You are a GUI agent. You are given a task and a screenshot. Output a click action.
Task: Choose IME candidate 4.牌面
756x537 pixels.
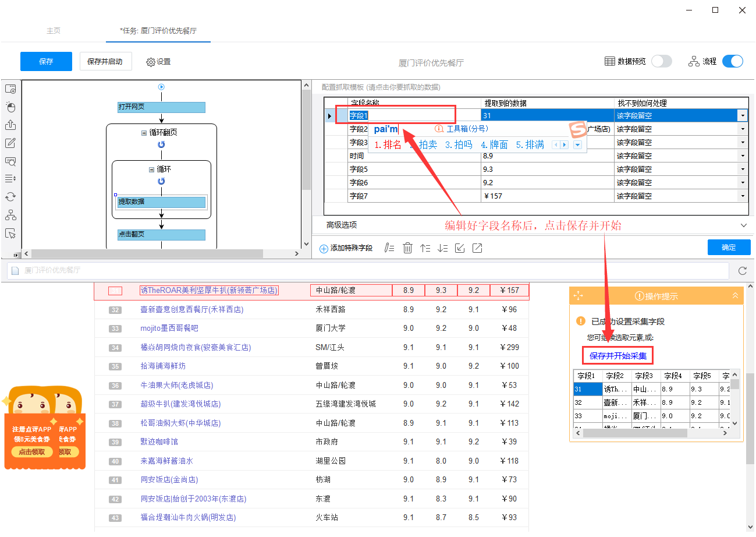[x=494, y=145]
